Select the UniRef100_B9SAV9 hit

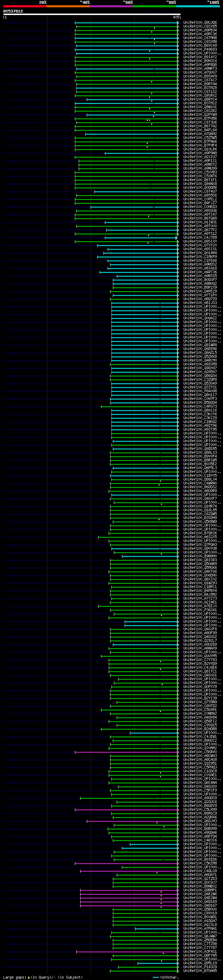point(200,76)
